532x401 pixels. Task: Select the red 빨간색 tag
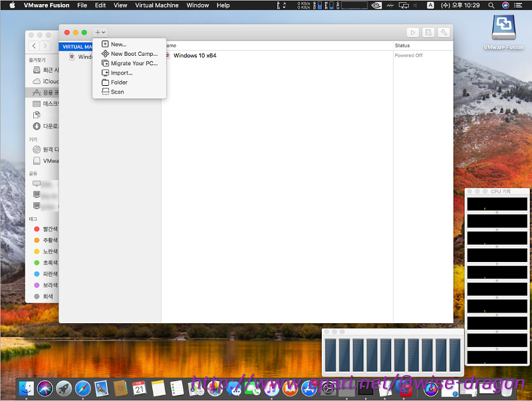coord(45,229)
